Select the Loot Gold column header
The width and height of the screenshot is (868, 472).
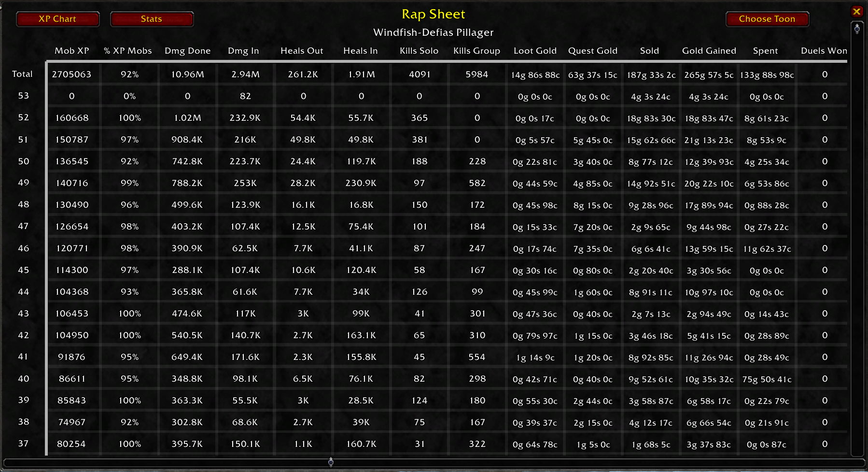click(535, 51)
